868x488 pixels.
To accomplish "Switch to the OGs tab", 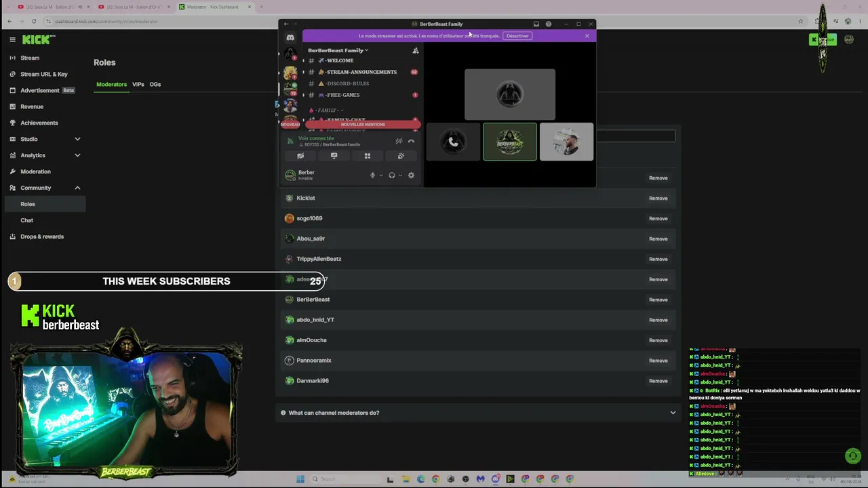I will [x=155, y=85].
